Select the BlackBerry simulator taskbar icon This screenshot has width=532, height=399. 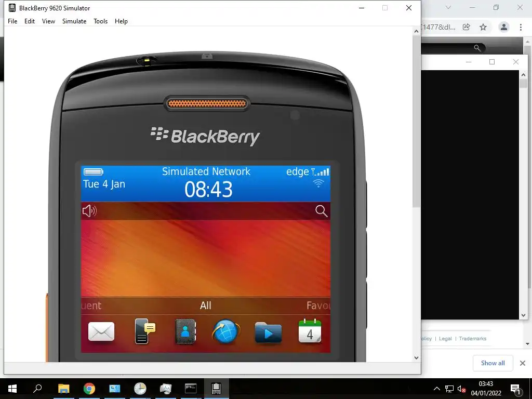(217, 389)
